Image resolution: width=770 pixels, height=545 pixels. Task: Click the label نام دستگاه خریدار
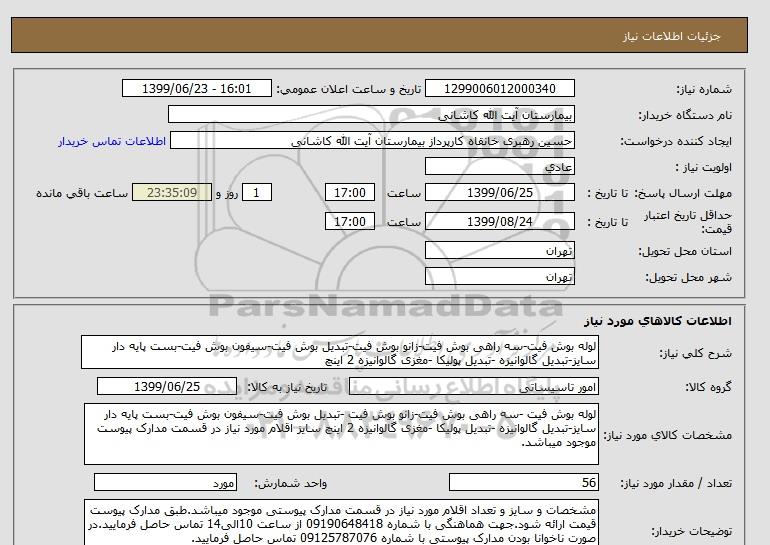click(x=685, y=115)
